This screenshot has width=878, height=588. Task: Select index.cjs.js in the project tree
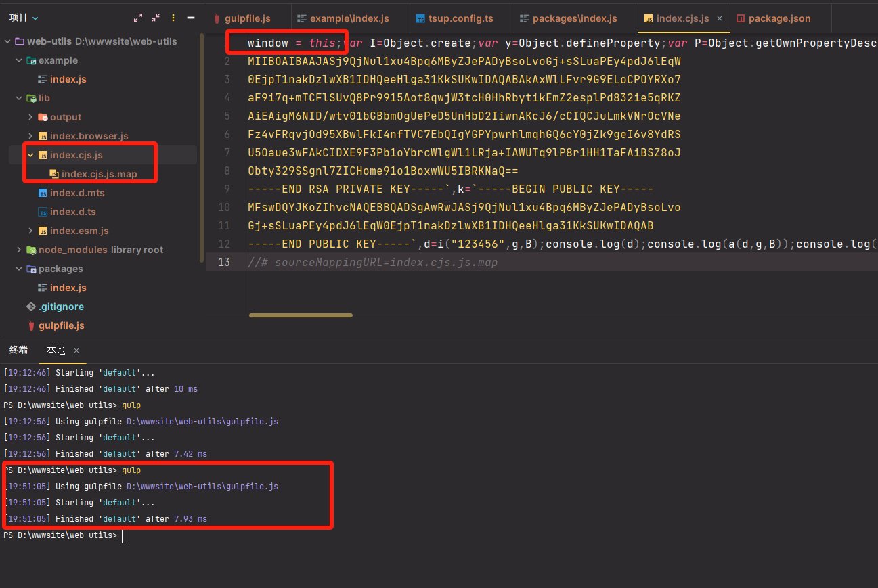pos(76,155)
